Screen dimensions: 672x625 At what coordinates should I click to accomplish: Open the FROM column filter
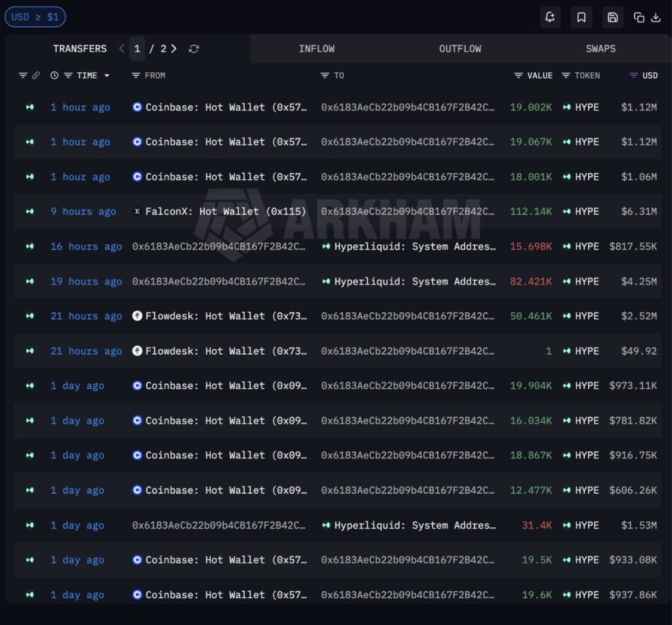pyautogui.click(x=136, y=75)
